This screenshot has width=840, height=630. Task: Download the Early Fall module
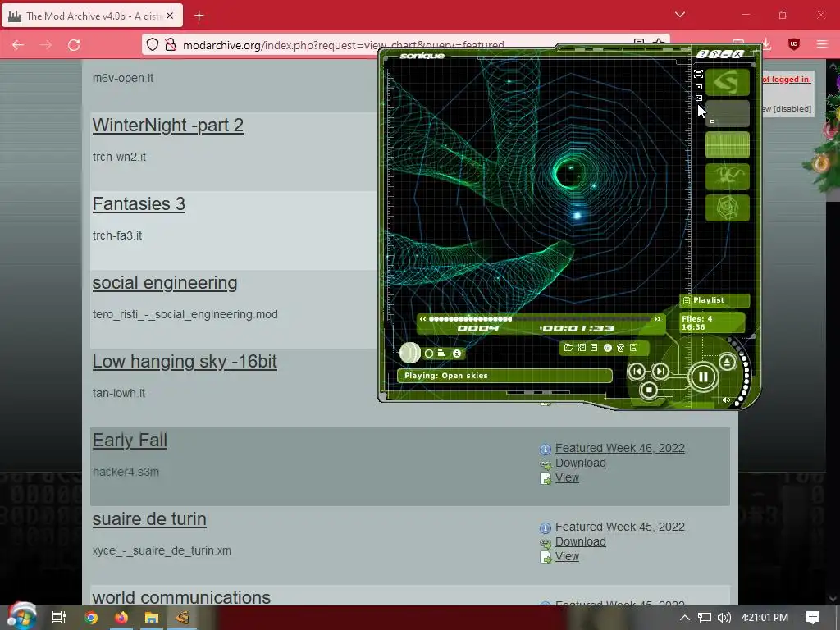[x=580, y=463]
